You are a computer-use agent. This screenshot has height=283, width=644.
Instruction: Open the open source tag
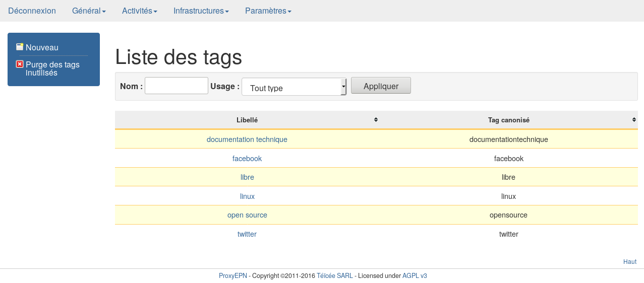click(247, 215)
